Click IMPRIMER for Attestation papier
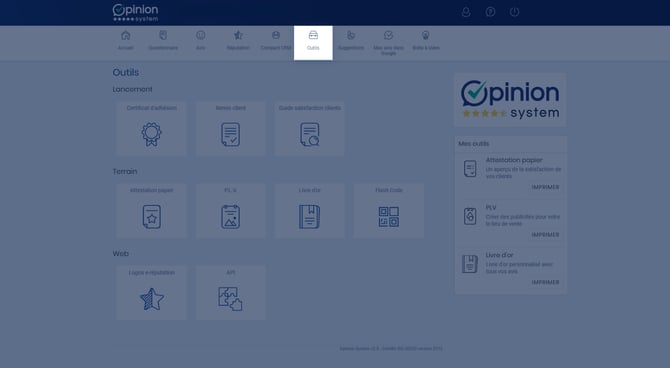This screenshot has height=368, width=670. tap(545, 187)
